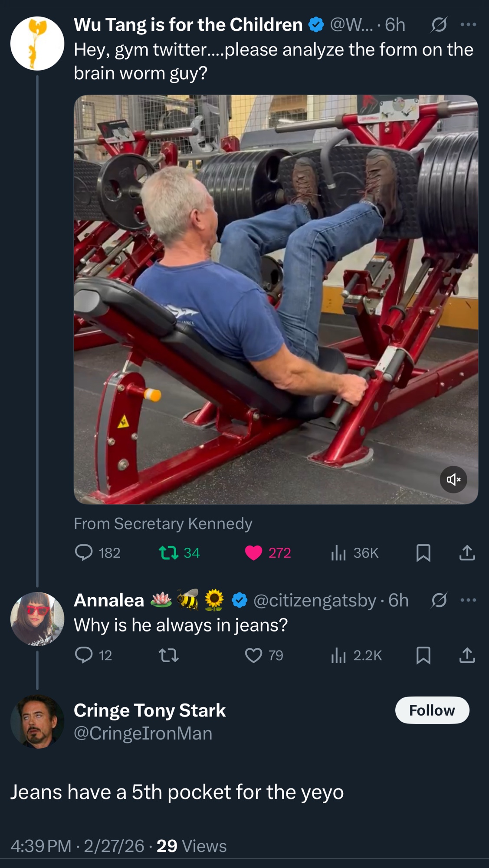Viewport: 489px width, 868px height.
Task: Open Wu Tang account profile picture
Action: pos(37,43)
